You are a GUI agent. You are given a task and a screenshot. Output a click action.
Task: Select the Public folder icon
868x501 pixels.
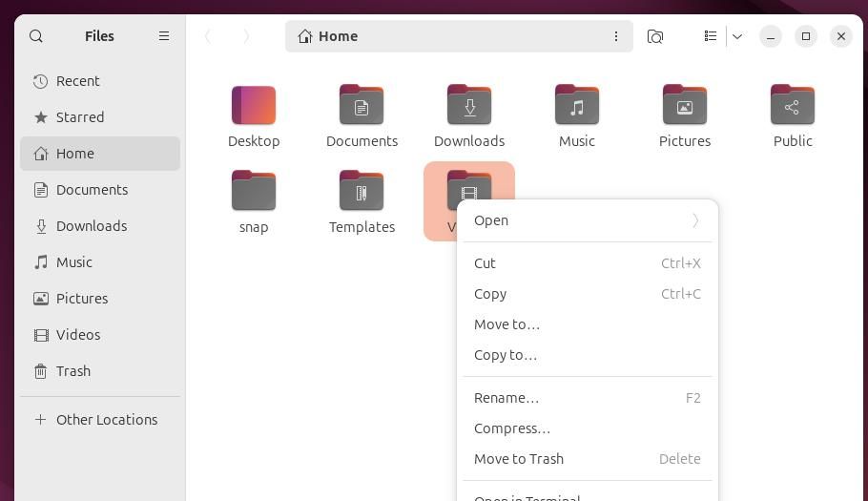[792, 105]
